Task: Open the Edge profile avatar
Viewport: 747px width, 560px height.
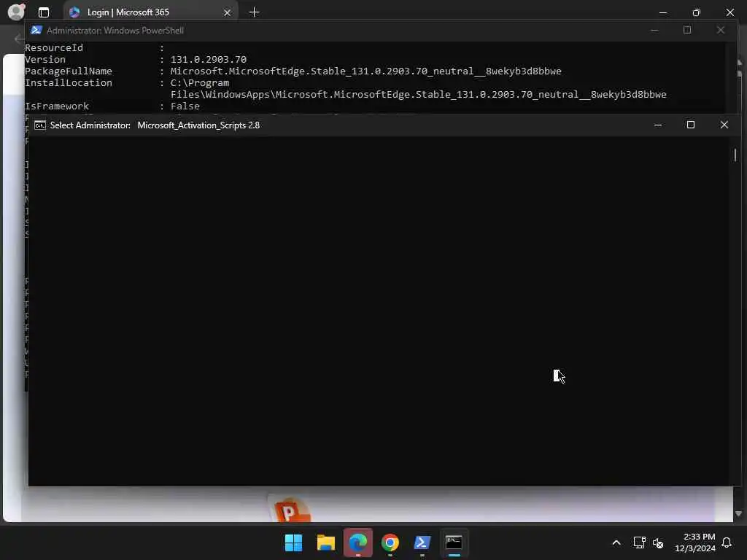Action: pos(17,12)
